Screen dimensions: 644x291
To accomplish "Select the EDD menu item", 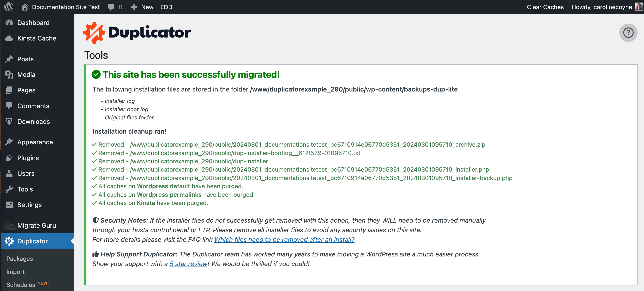I will (166, 7).
